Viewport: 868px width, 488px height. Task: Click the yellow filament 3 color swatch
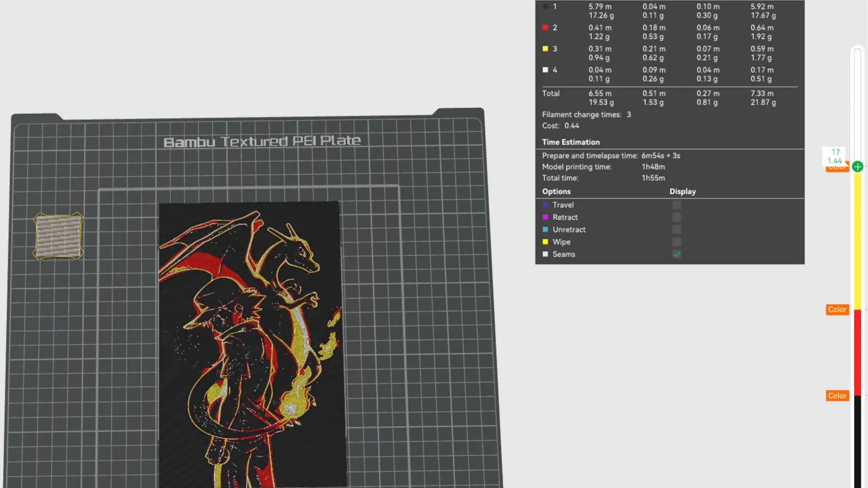[545, 49]
